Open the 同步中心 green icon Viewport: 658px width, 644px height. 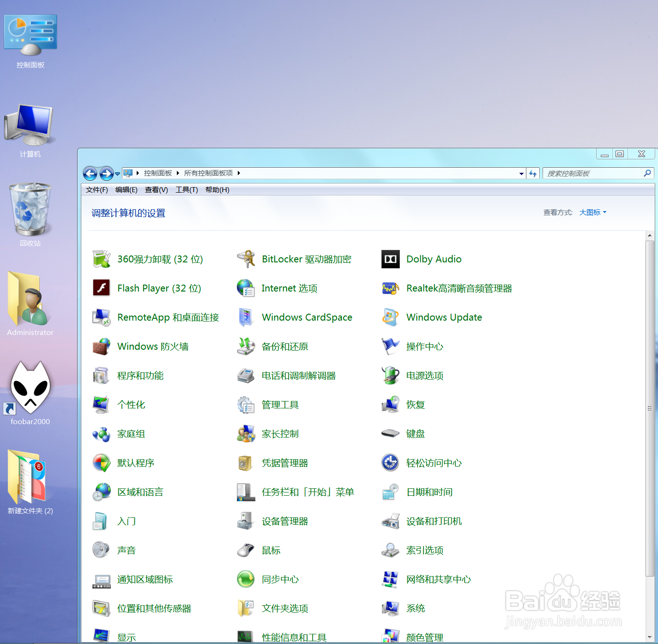point(246,579)
